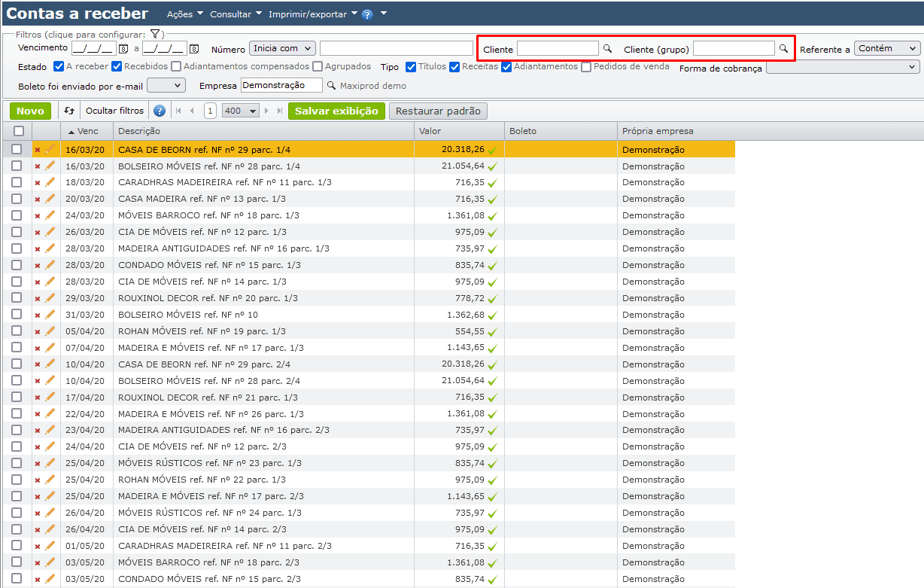Viewport: 924px width, 588px height.
Task: Uncheck the Recebidos state filter
Action: (x=117, y=66)
